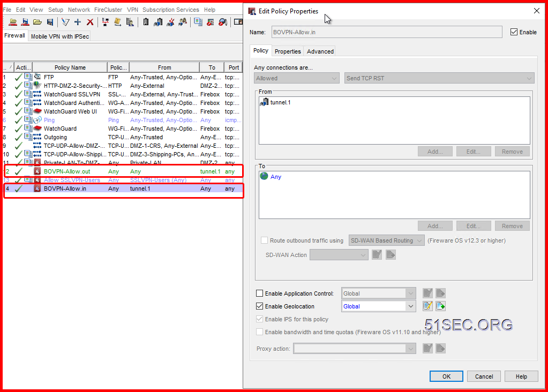Screen dimensions: 548x392
Task: Check Route outbound traffic using
Action: pos(264,240)
